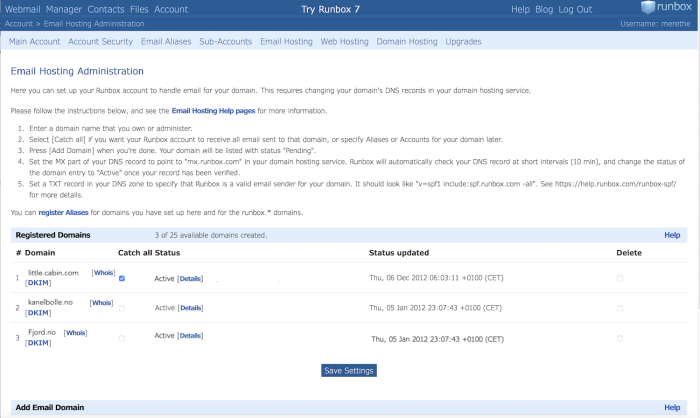Tick Delete checkbox for little.cabin.com
Image resolution: width=700 pixels, height=418 pixels.
tap(620, 278)
